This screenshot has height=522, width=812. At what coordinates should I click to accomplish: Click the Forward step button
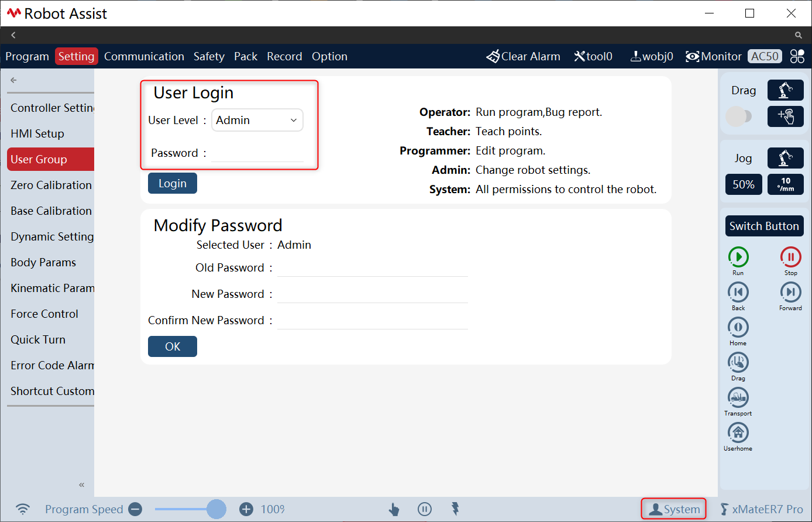[x=791, y=292]
